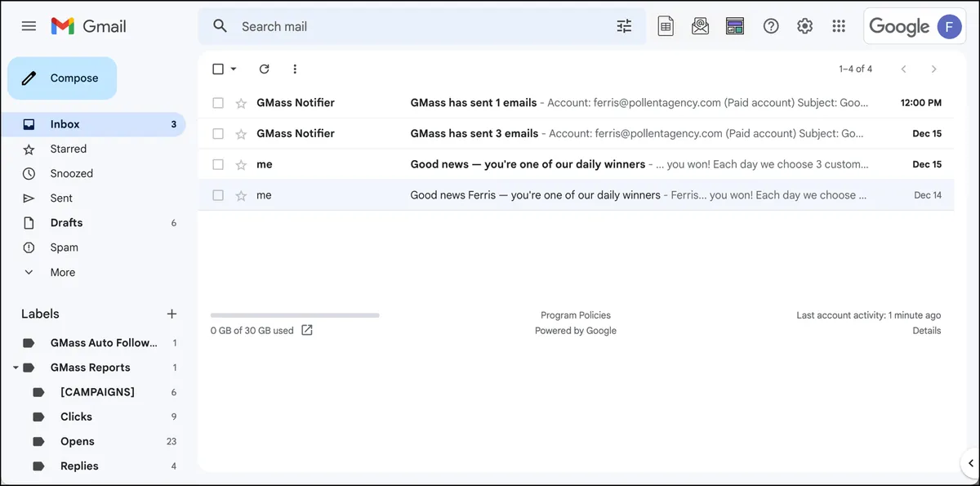Open GMass has sent 1 emails message

tap(576, 103)
